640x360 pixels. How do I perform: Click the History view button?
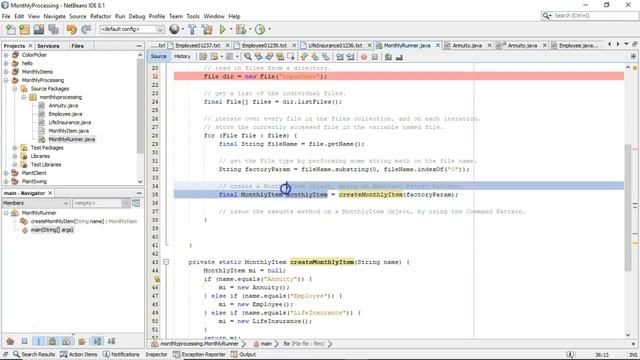point(182,56)
